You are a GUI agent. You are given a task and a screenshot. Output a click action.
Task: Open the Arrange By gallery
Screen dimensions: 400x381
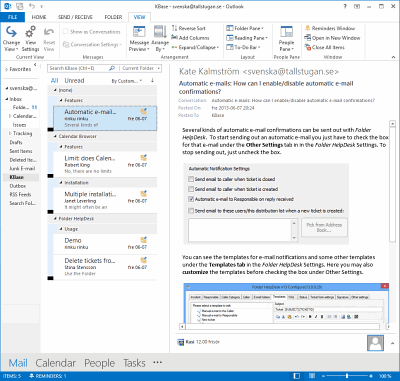[x=160, y=39]
